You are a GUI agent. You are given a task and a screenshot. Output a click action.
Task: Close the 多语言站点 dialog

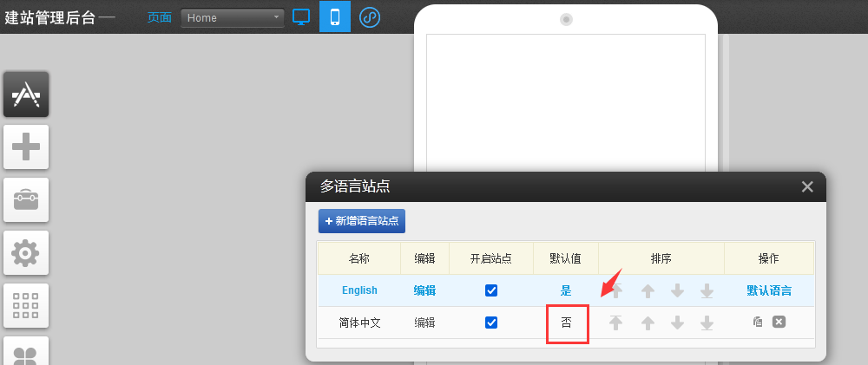pos(807,186)
